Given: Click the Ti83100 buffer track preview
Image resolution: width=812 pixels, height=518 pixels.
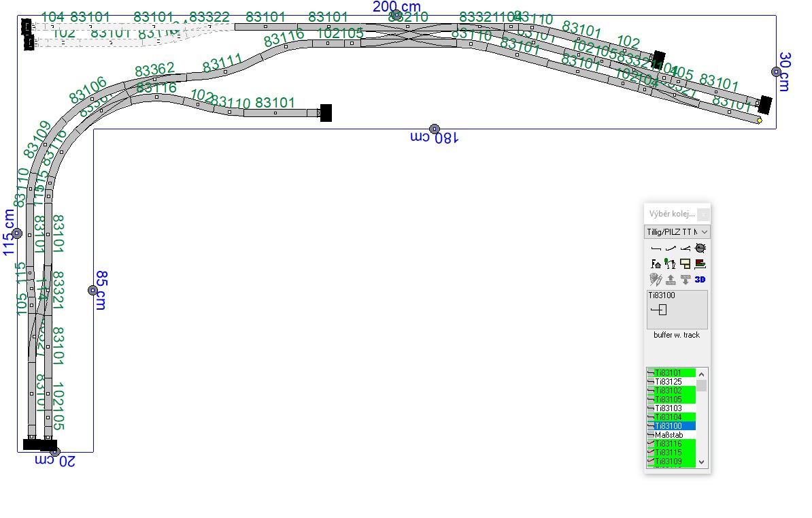Looking at the screenshot, I should point(677,310).
